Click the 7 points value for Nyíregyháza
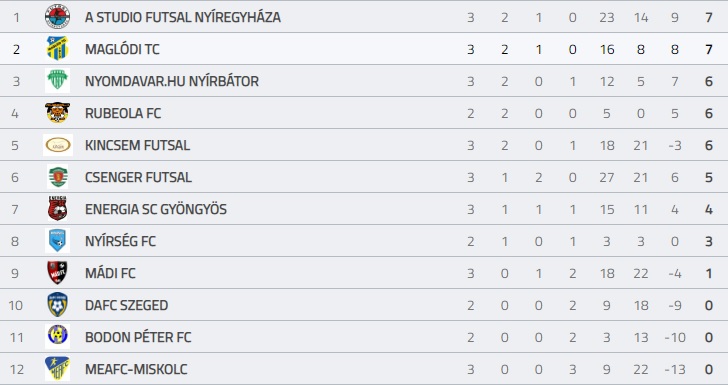728x385 pixels. pyautogui.click(x=708, y=18)
